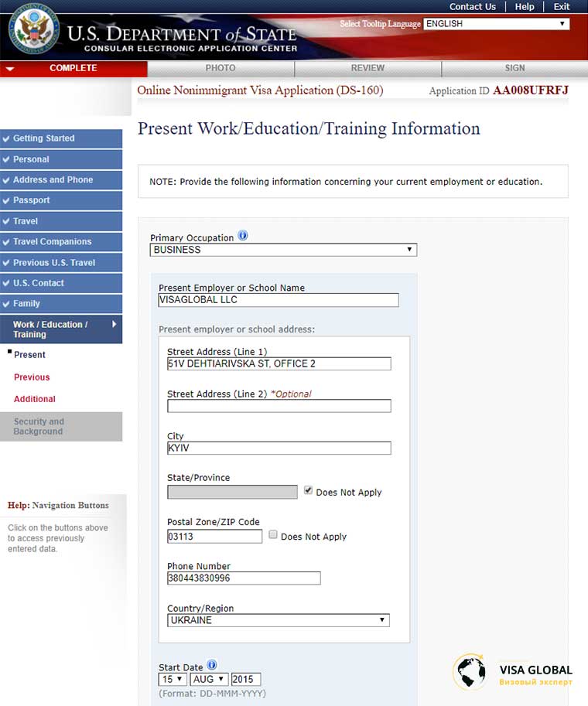Viewport: 588px width, 706px height.
Task: Click the white arrow on COMPLETE tab
Action: [10, 69]
